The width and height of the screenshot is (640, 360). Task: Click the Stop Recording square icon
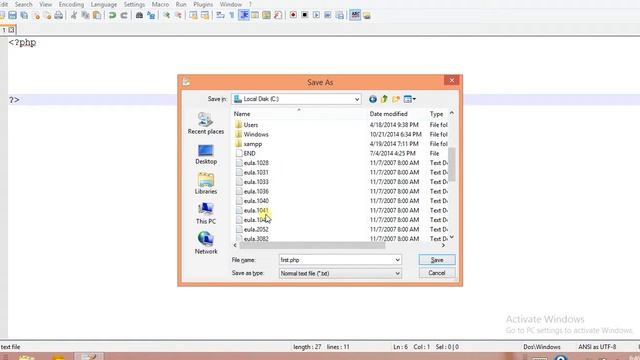[304, 15]
